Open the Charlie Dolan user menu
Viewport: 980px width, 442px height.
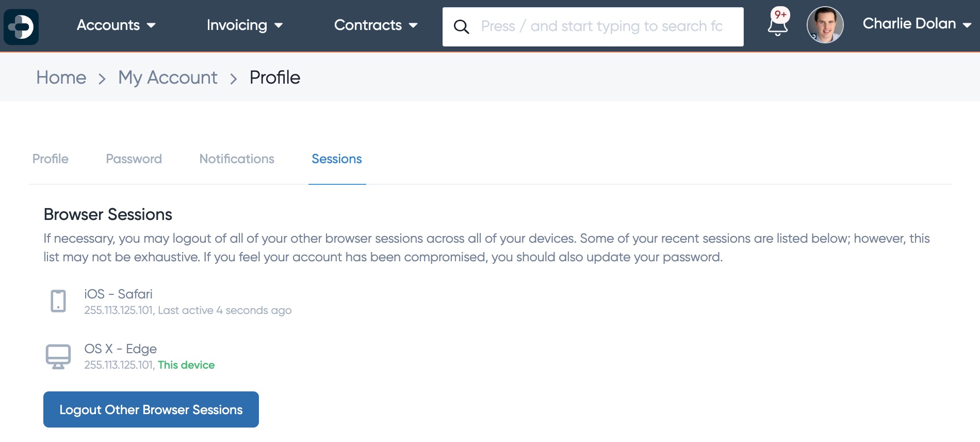pos(917,24)
